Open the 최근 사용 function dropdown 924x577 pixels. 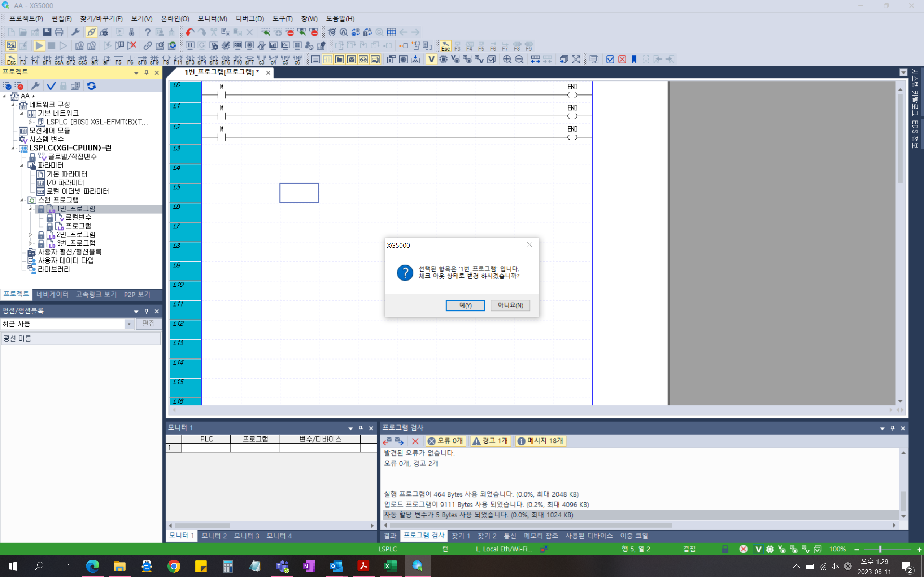click(129, 324)
